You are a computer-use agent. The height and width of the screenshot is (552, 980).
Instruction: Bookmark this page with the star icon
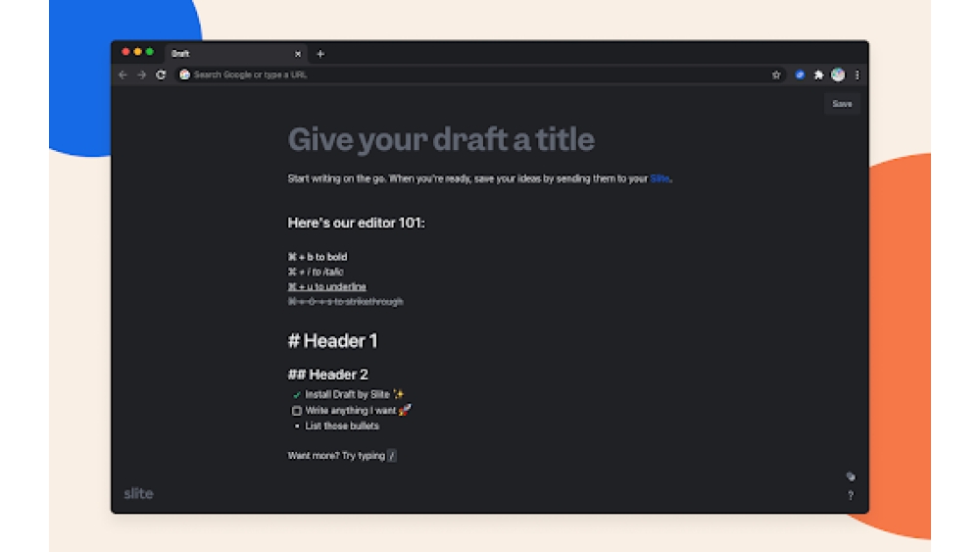pos(776,75)
